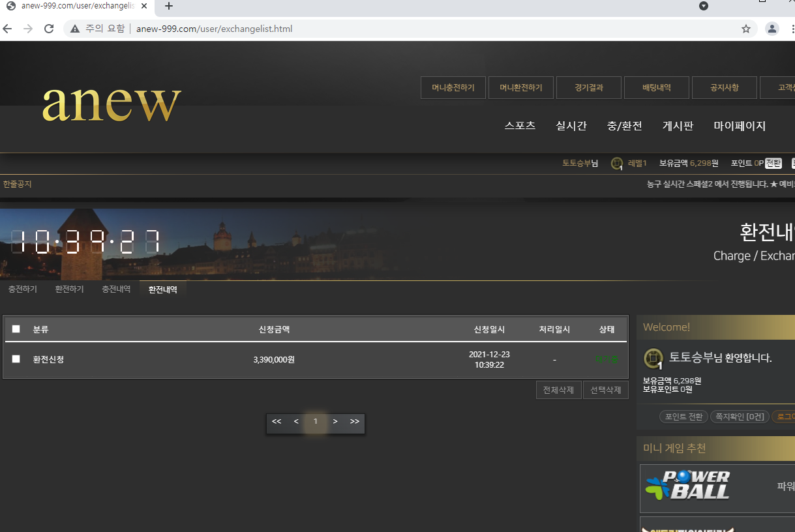The image size is (795, 532).
Task: Click the 토토승부님 username in the top bar
Action: pos(580,163)
